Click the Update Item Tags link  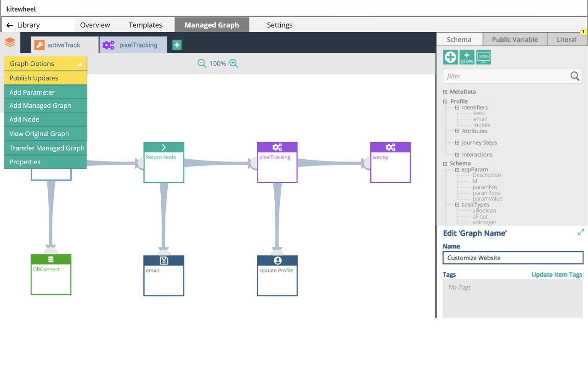(557, 275)
